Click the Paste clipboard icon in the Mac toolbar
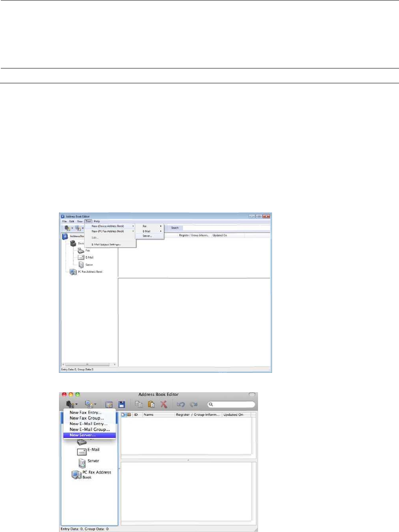The width and height of the screenshot is (399, 532). [x=151, y=405]
